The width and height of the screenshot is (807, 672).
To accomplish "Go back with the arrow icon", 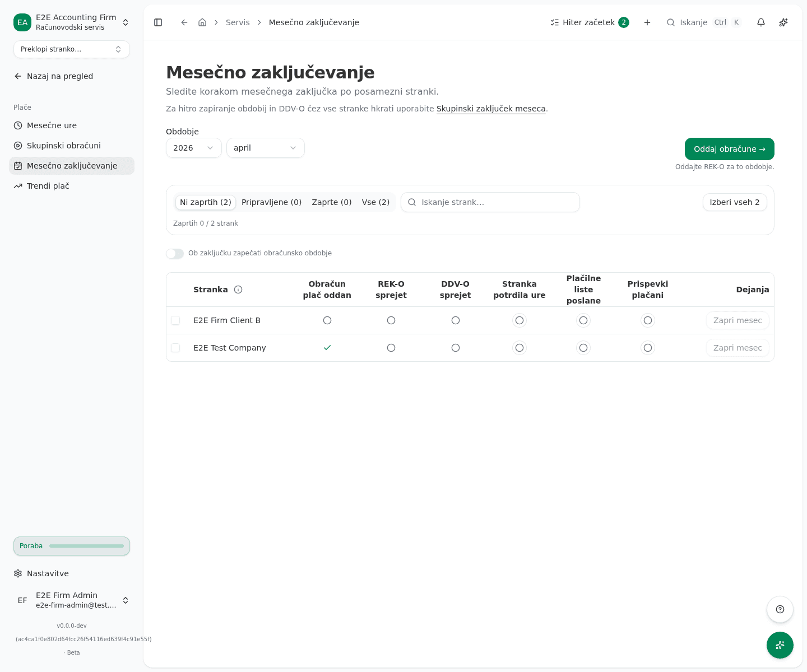I will (x=184, y=22).
